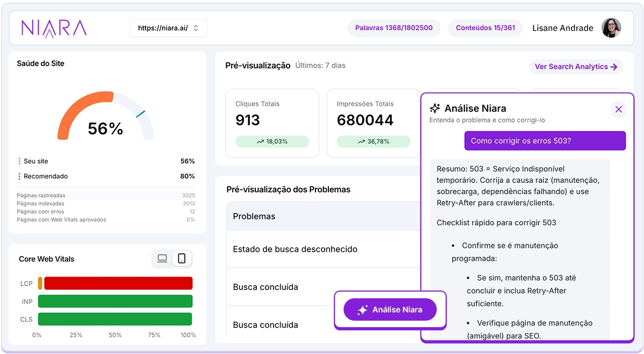Click the Cliques Totais 18,03% trend badge

[272, 141]
